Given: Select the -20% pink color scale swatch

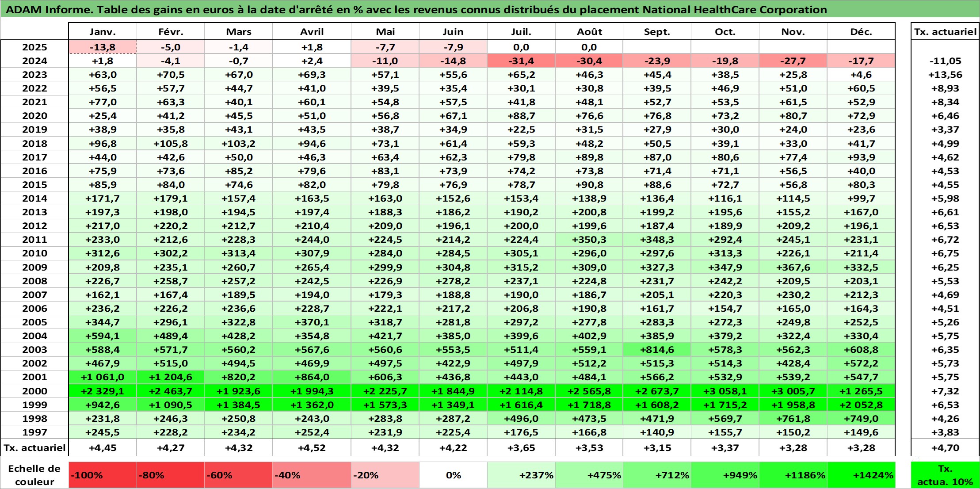Looking at the screenshot, I should coord(385,475).
